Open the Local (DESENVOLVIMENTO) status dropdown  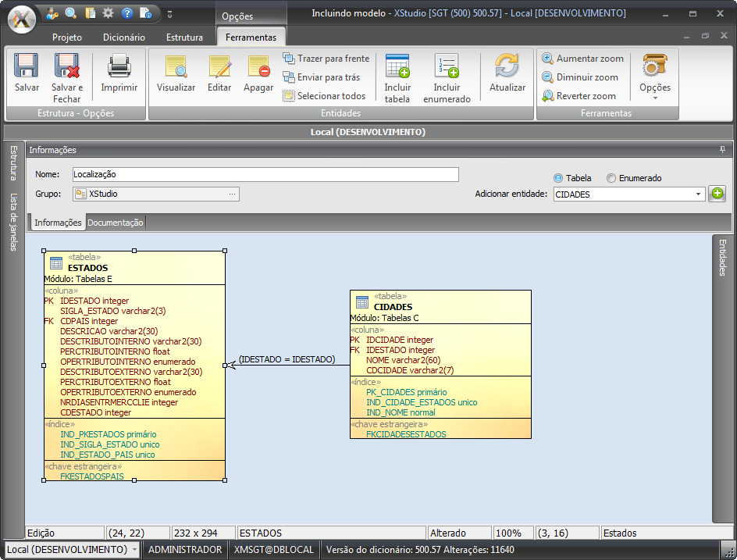[x=135, y=550]
